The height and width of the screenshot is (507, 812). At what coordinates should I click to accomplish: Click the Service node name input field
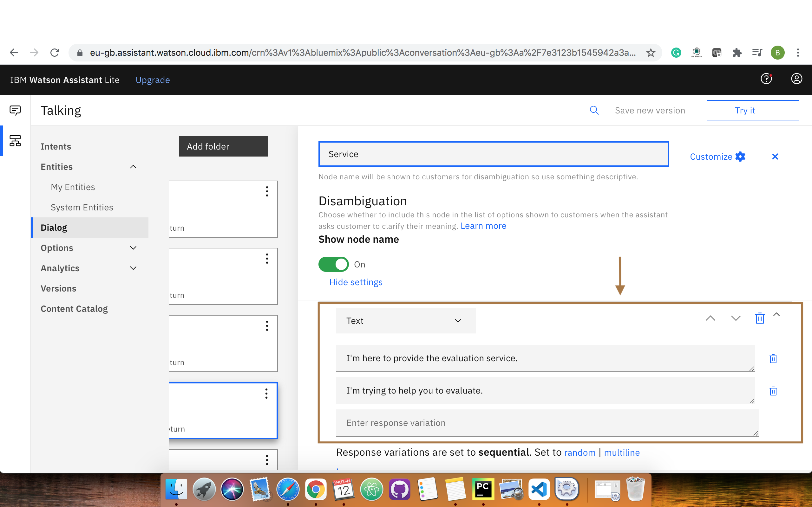(493, 154)
